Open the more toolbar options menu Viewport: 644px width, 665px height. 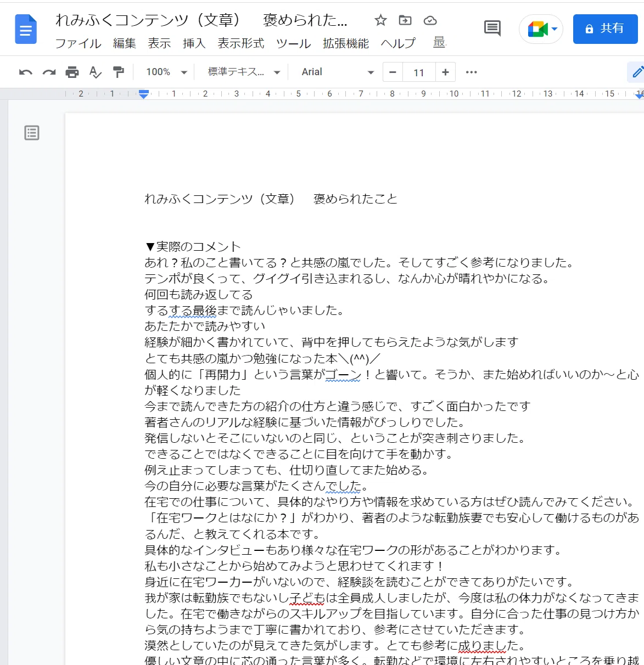pyautogui.click(x=471, y=72)
